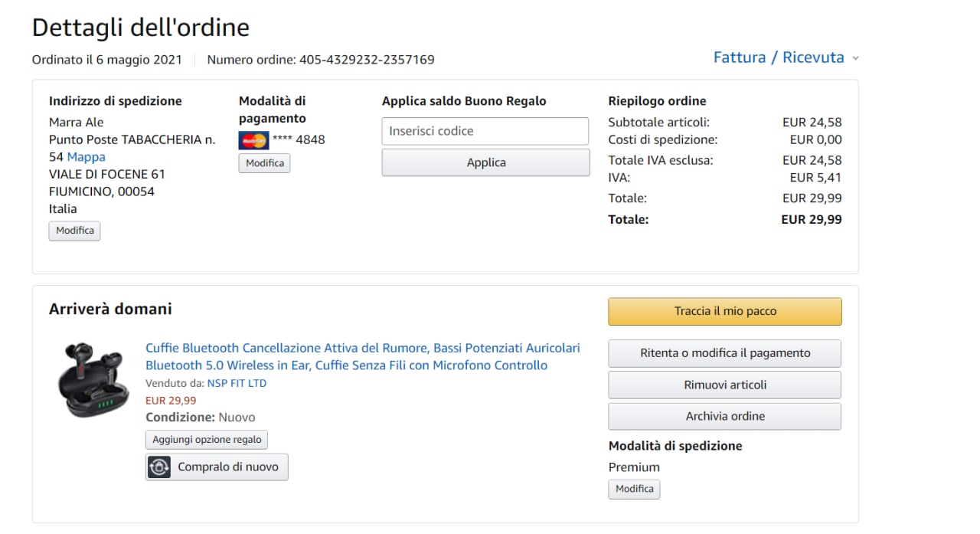
Task: Click the order number 405-4329232-2357169 text
Action: [x=367, y=60]
